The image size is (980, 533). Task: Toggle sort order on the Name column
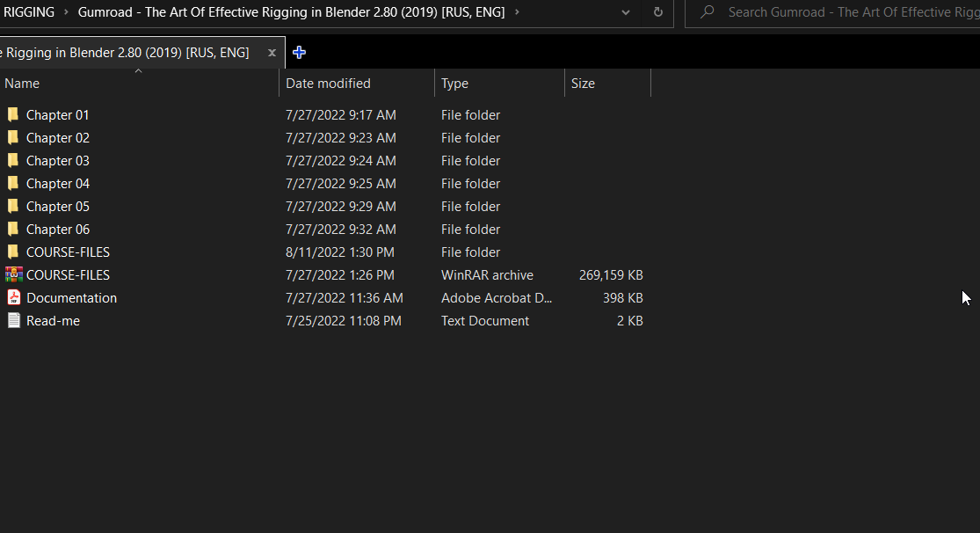[21, 83]
